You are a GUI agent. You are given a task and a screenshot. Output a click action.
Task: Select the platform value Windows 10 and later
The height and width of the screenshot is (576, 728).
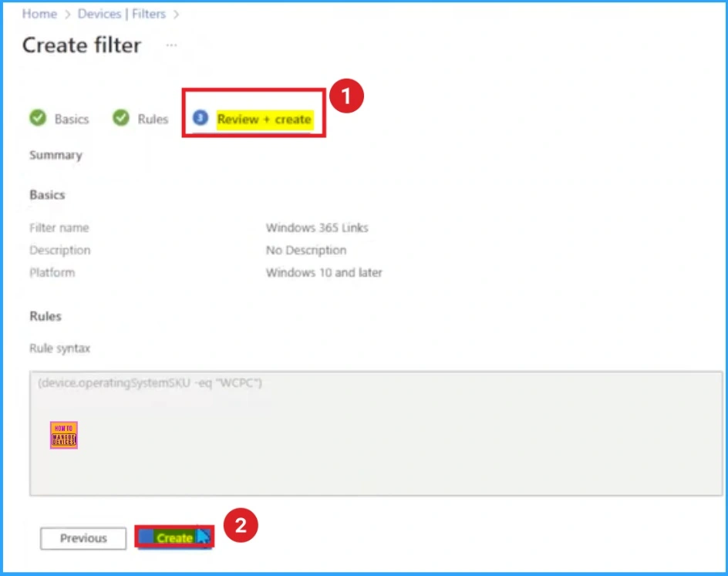pyautogui.click(x=324, y=272)
